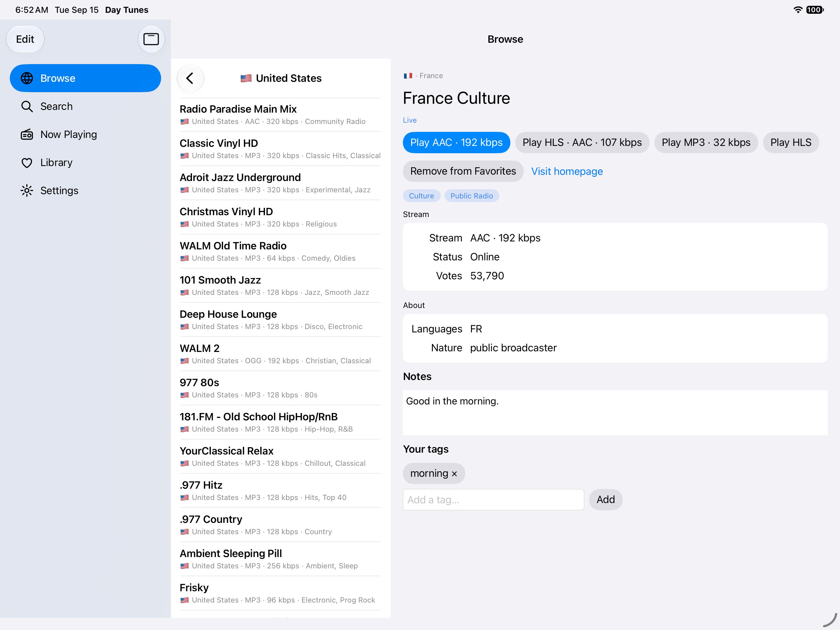
Task: Select the Public Radio tag chip
Action: 471,196
